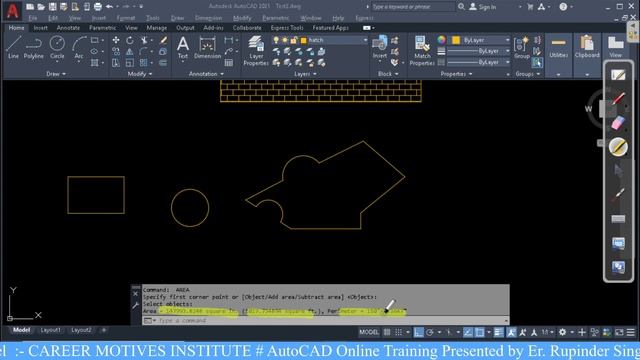
Task: Insert a Table from the Annotation panel
Action: click(x=229, y=63)
